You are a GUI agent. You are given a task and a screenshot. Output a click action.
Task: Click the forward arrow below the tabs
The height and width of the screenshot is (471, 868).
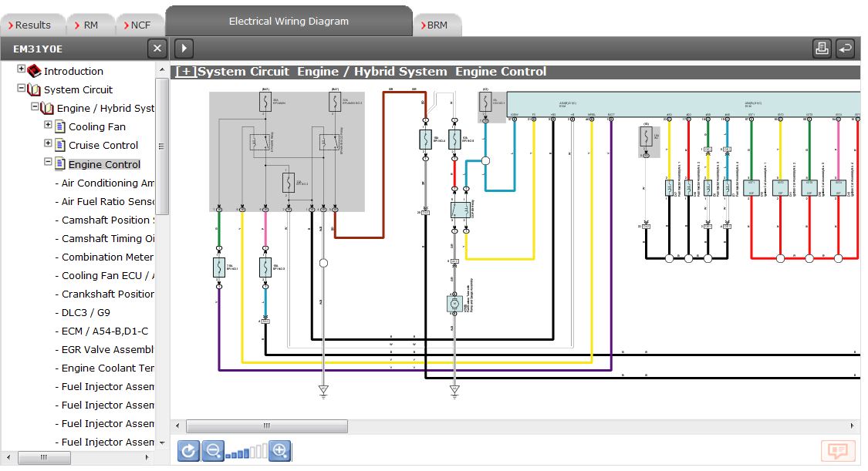[x=184, y=48]
